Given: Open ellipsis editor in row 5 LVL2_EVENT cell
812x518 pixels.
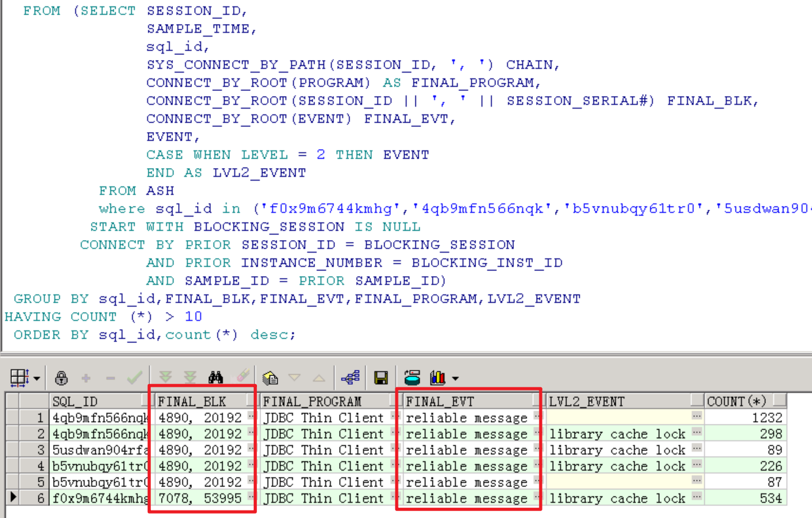Looking at the screenshot, I should [697, 481].
